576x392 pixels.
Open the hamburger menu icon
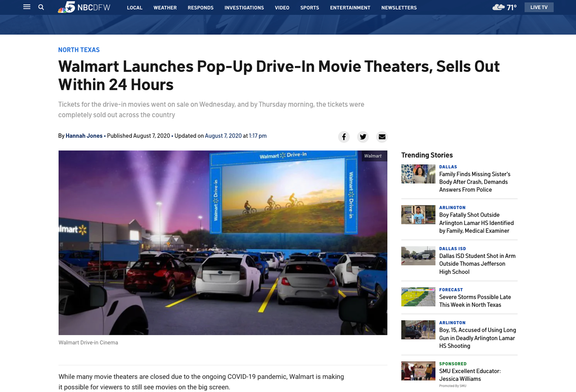pyautogui.click(x=27, y=7)
